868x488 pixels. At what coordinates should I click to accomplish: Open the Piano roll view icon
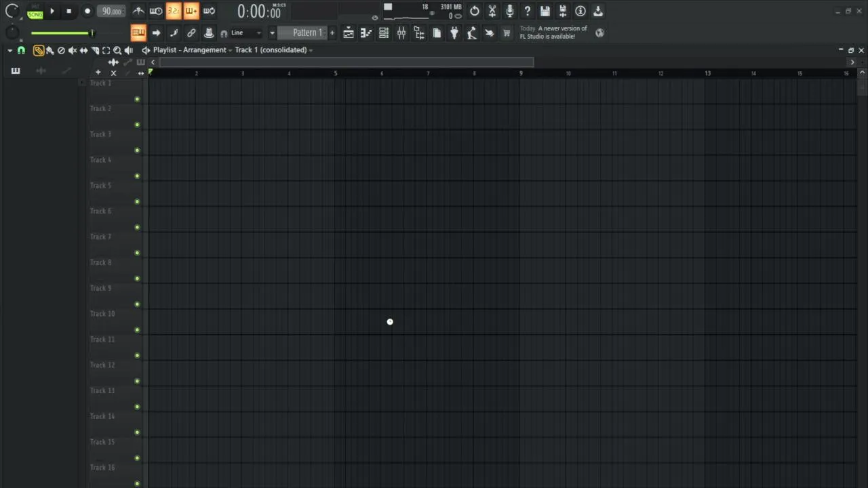(x=366, y=33)
